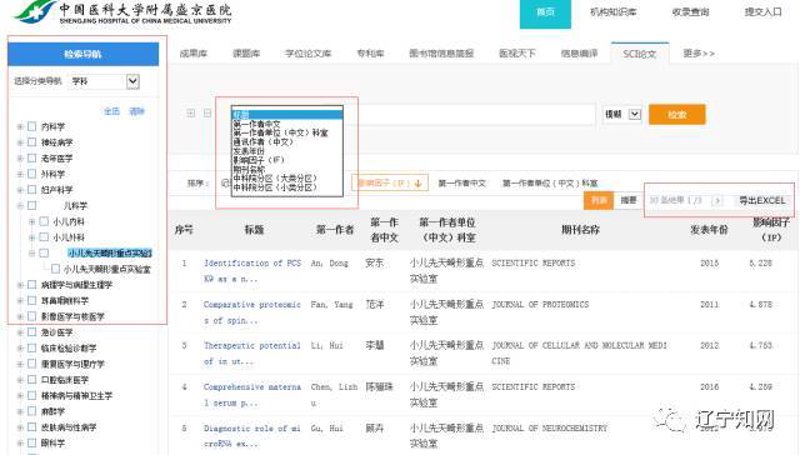Switch to the 成果库 tab
800x455 pixels.
[193, 53]
